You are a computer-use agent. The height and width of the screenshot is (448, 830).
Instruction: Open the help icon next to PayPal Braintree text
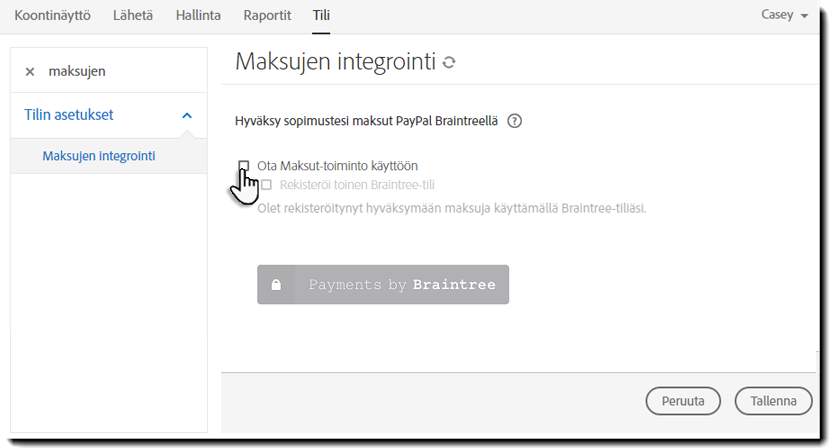(514, 121)
